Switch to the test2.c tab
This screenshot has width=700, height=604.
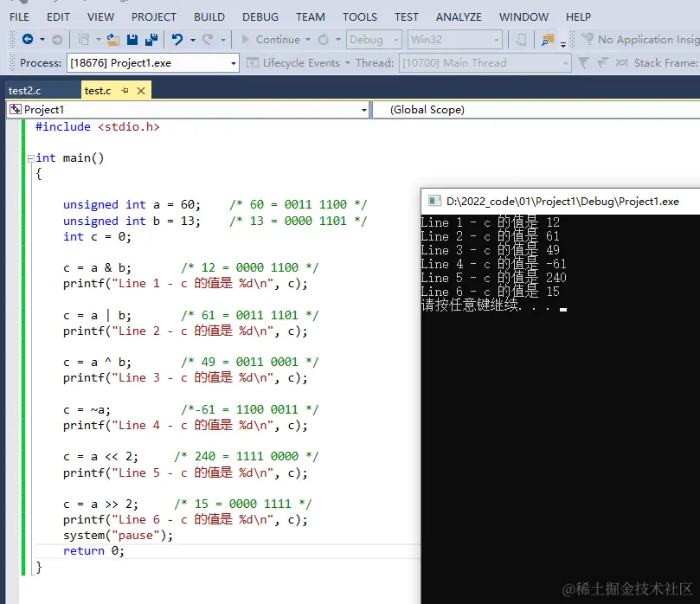(24, 91)
